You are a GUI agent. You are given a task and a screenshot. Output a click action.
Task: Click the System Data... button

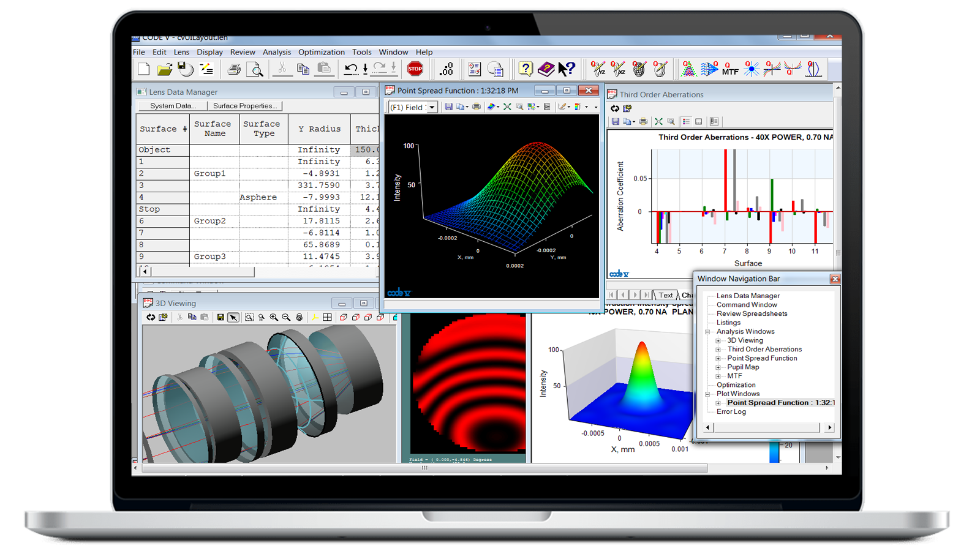(x=173, y=106)
